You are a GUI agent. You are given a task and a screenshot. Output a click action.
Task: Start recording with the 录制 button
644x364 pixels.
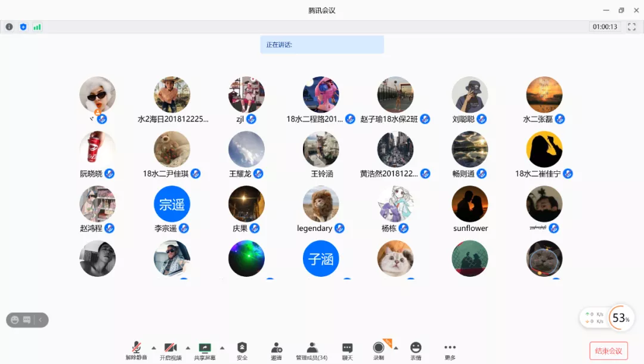pyautogui.click(x=379, y=350)
